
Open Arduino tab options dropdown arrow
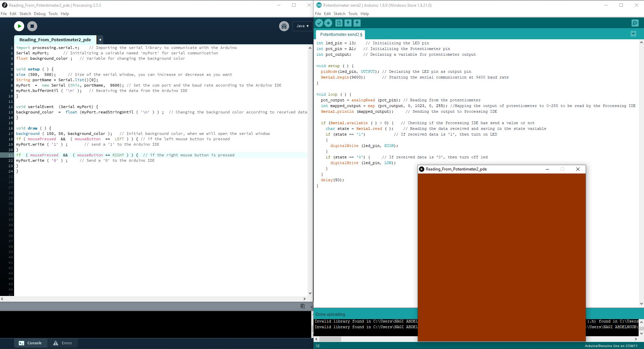[x=633, y=34]
